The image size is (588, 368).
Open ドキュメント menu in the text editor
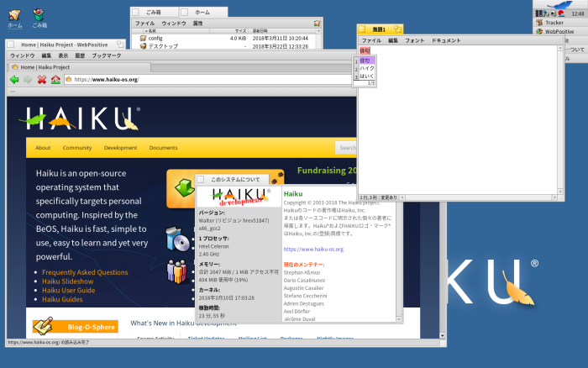coord(446,40)
